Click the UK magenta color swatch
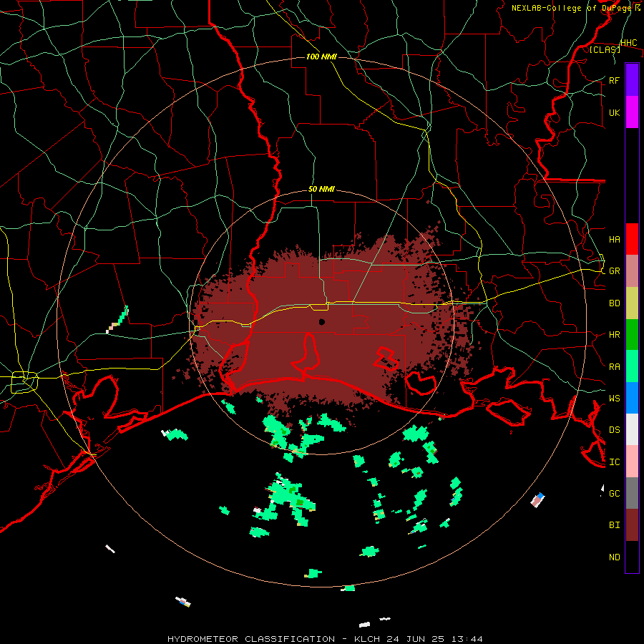 coord(632,112)
